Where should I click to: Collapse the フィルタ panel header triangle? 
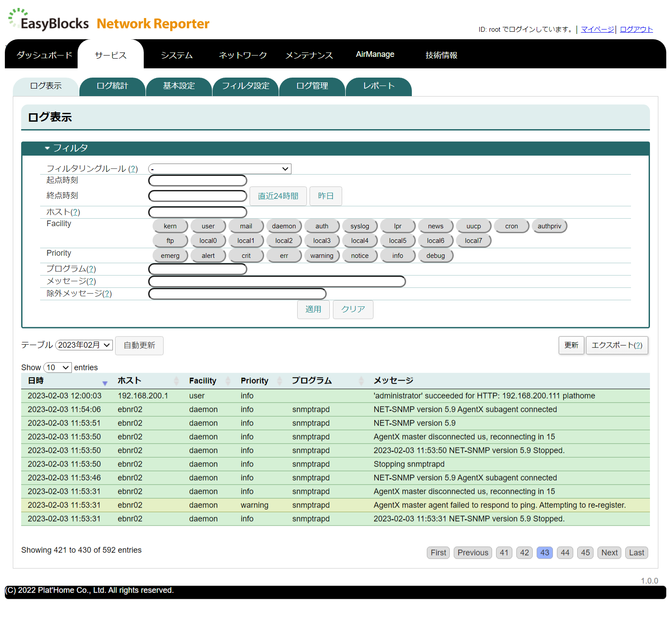click(x=47, y=148)
